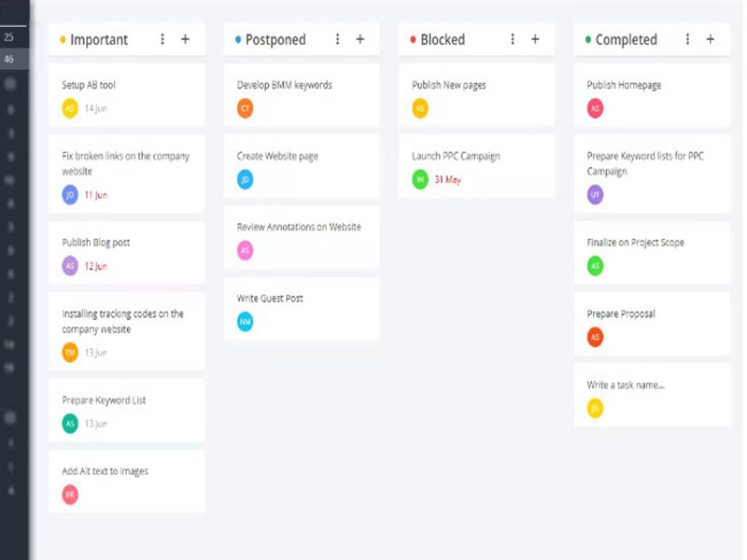Click the 12 Jun due date on Publish Blog post
Image resolution: width=747 pixels, height=560 pixels.
(x=96, y=266)
